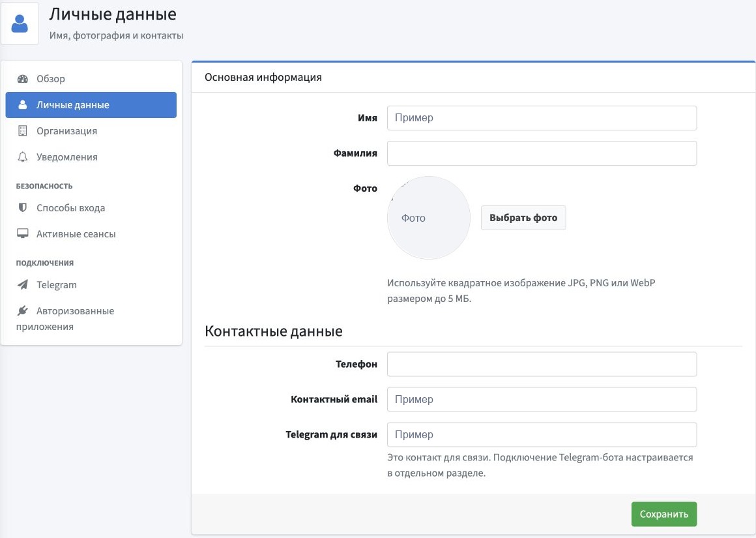Click the bell icon beside Уведомления
This screenshot has height=538, width=756.
click(x=23, y=157)
